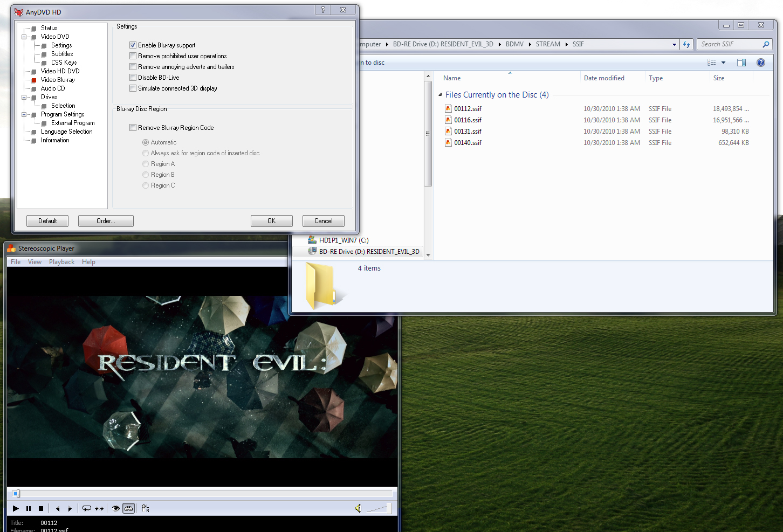Click the Change your view icon in Explorer
This screenshot has width=783, height=532.
point(712,63)
